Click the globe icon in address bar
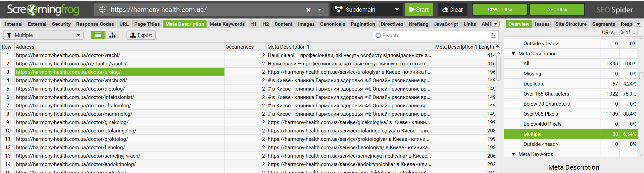 (x=102, y=10)
